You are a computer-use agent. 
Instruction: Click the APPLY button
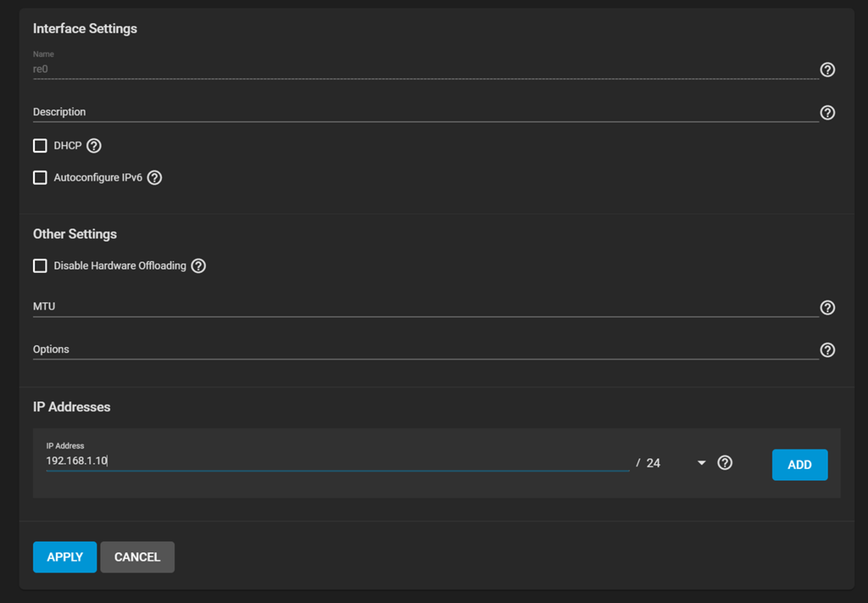click(64, 557)
